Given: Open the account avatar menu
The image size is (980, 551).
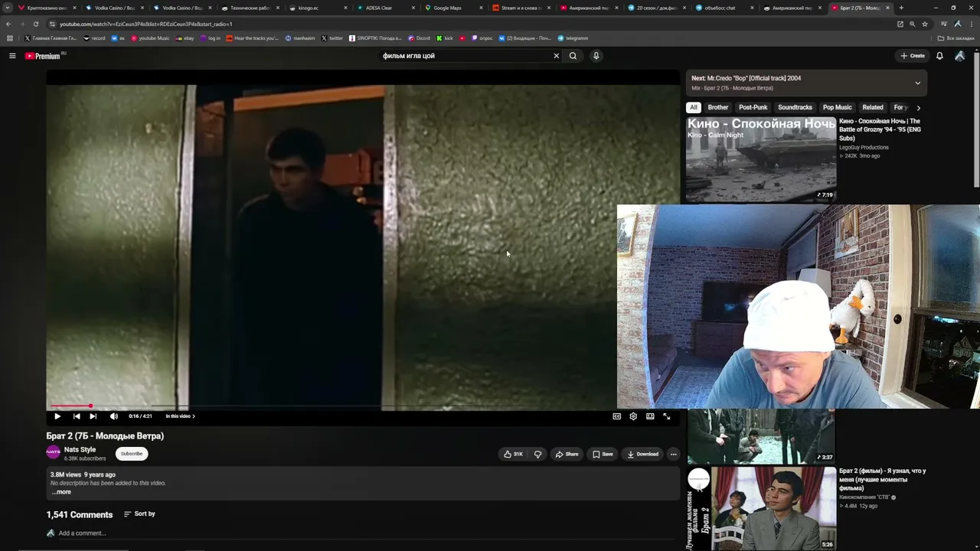Looking at the screenshot, I should pyautogui.click(x=959, y=56).
